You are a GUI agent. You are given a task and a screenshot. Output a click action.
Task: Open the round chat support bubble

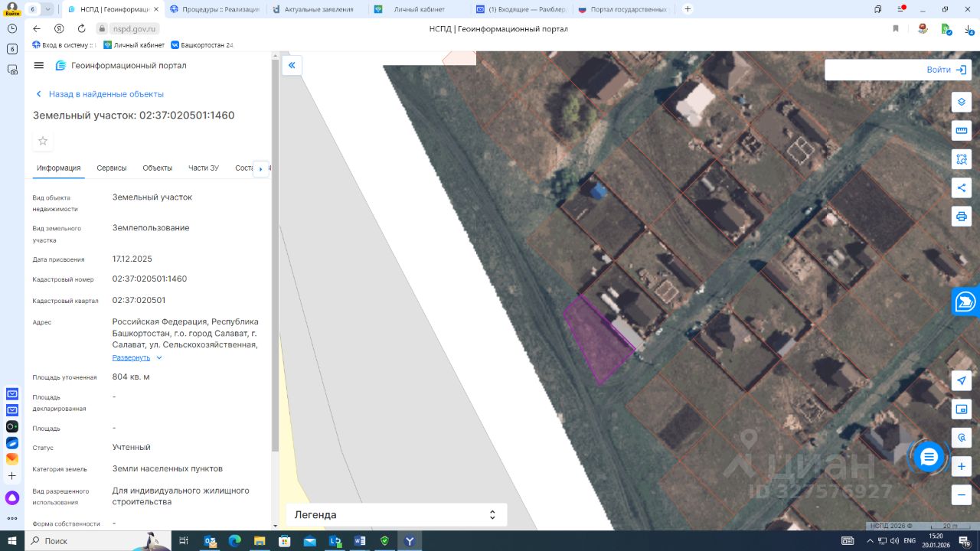pos(929,458)
